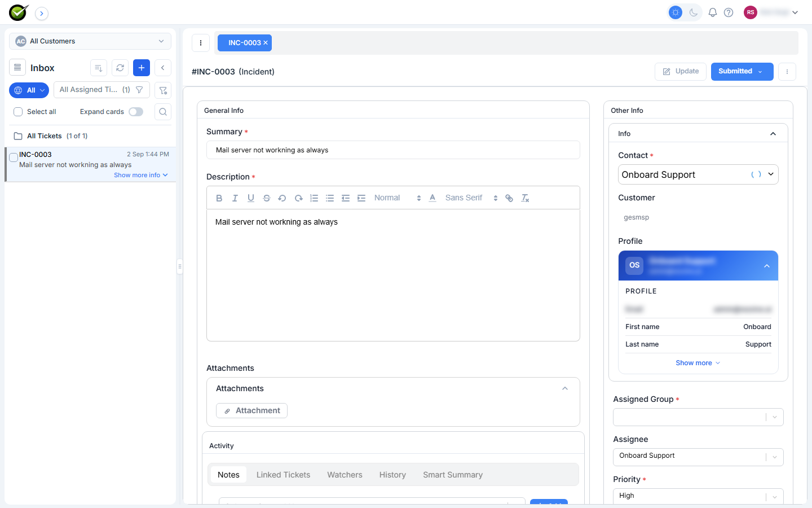Click the Update button

(681, 72)
